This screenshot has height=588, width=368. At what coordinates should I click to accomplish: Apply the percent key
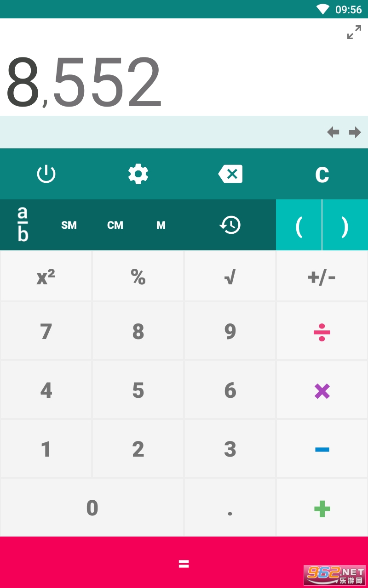(138, 276)
